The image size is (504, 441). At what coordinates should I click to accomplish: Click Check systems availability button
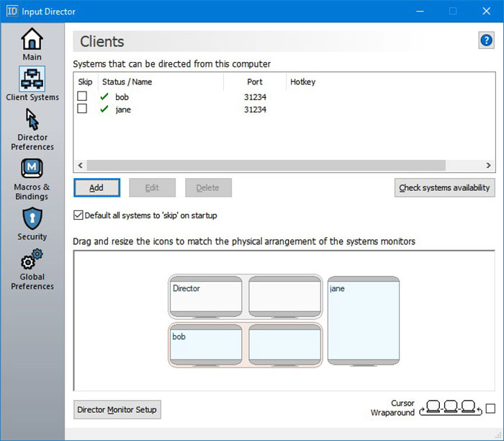click(444, 188)
